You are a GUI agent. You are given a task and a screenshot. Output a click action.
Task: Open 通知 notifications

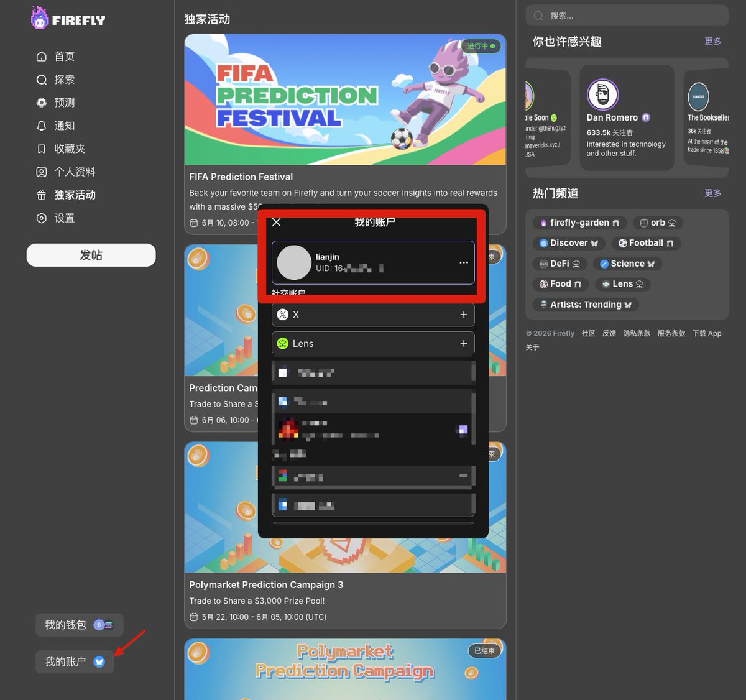tap(55, 126)
